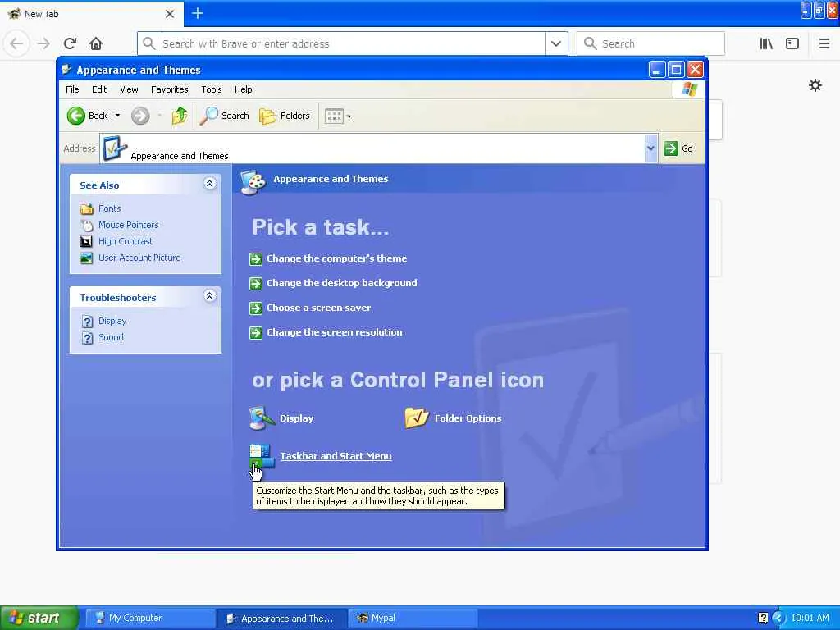This screenshot has height=630, width=840.
Task: Close the New Tab browser tab
Action: tap(170, 14)
